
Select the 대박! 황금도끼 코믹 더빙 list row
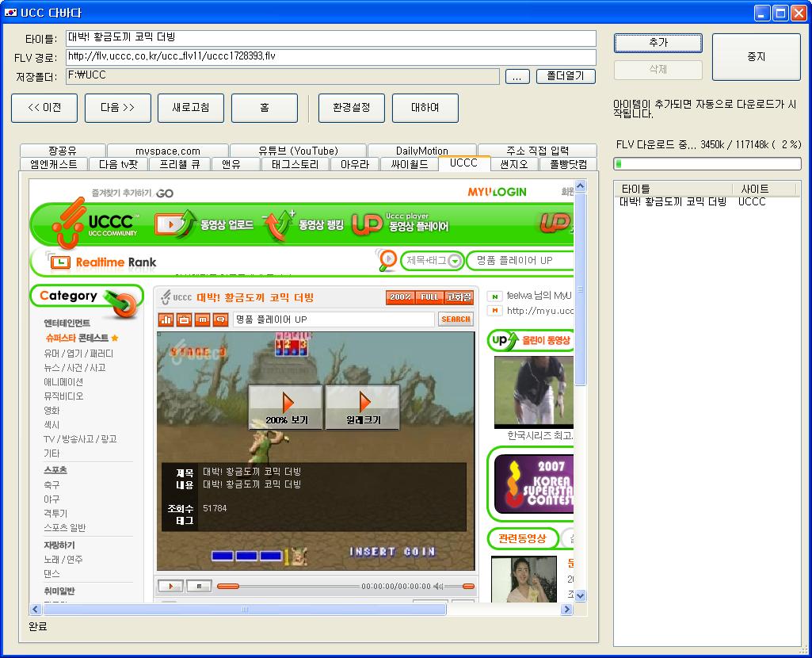click(707, 202)
